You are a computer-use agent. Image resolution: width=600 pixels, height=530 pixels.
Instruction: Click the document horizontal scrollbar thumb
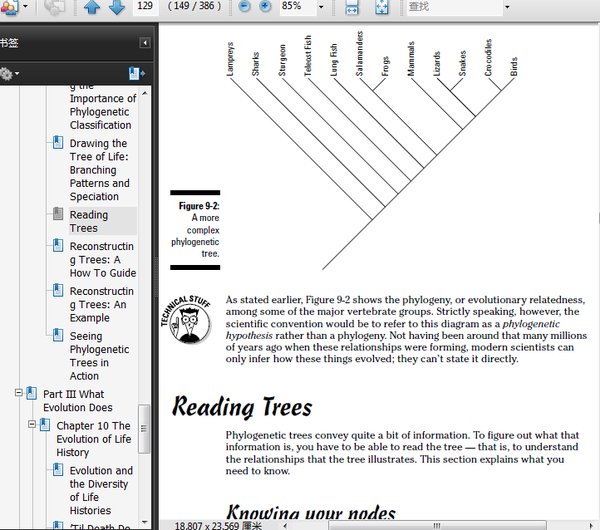tap(437, 525)
